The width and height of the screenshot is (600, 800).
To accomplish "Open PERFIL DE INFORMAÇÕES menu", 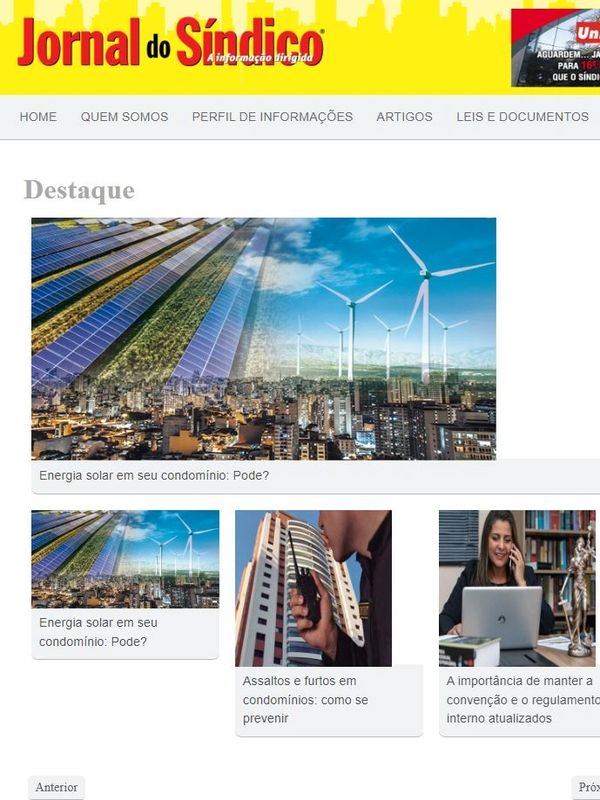I will (x=272, y=117).
